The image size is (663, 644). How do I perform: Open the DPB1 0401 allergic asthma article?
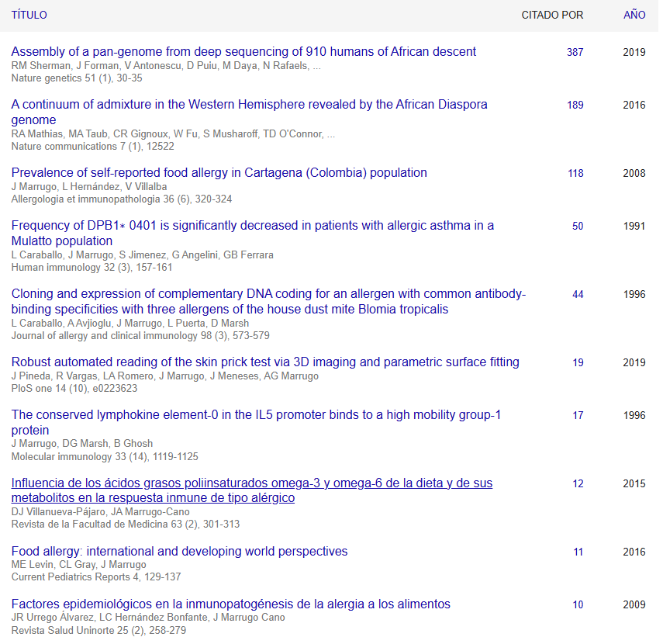click(252, 226)
